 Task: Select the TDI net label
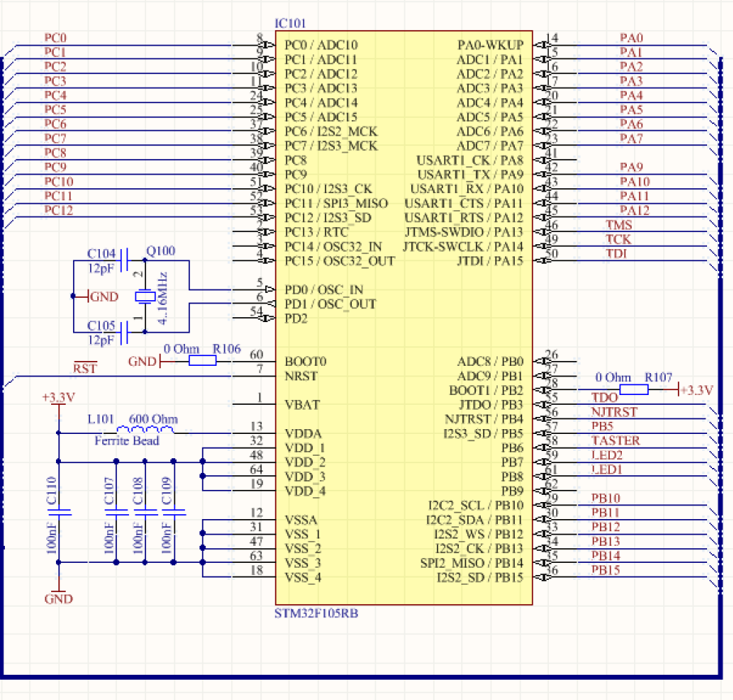[x=616, y=253]
